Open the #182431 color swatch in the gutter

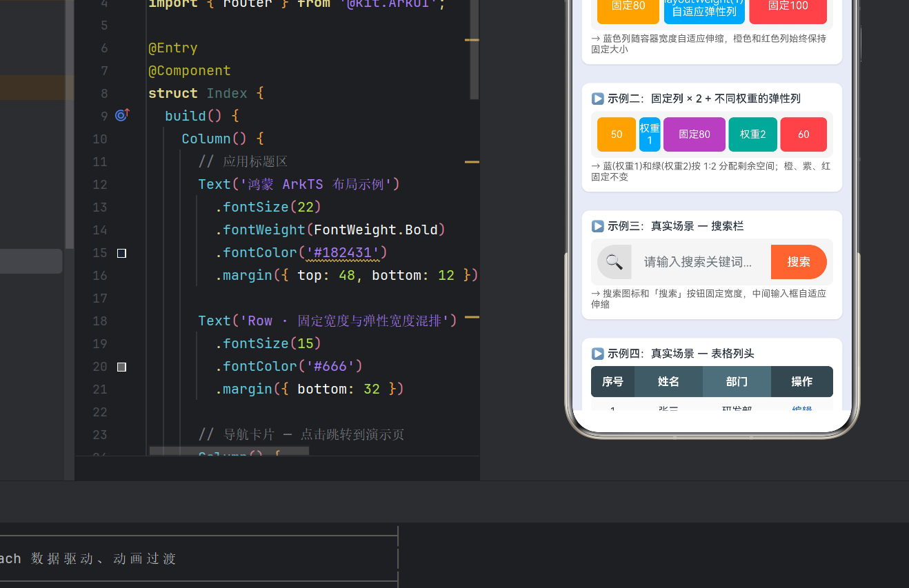(x=121, y=253)
